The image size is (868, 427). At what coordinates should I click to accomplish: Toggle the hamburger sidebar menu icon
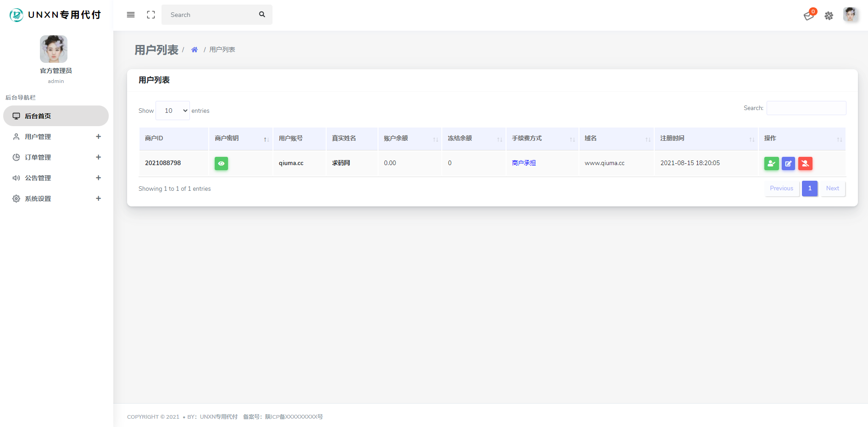[x=131, y=15]
